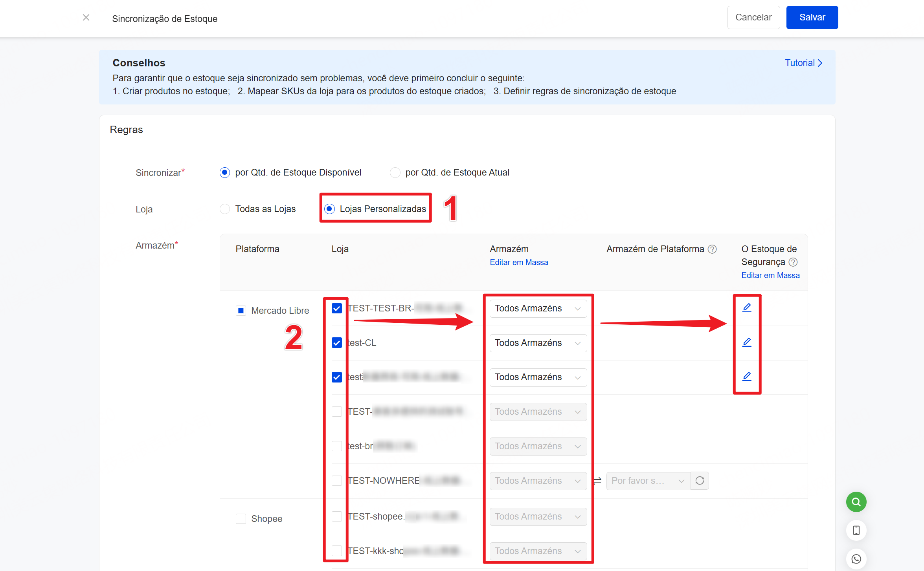Image resolution: width=924 pixels, height=571 pixels.
Task: Click the refresh icon beside the platform warehouse dropdown
Action: [700, 481]
